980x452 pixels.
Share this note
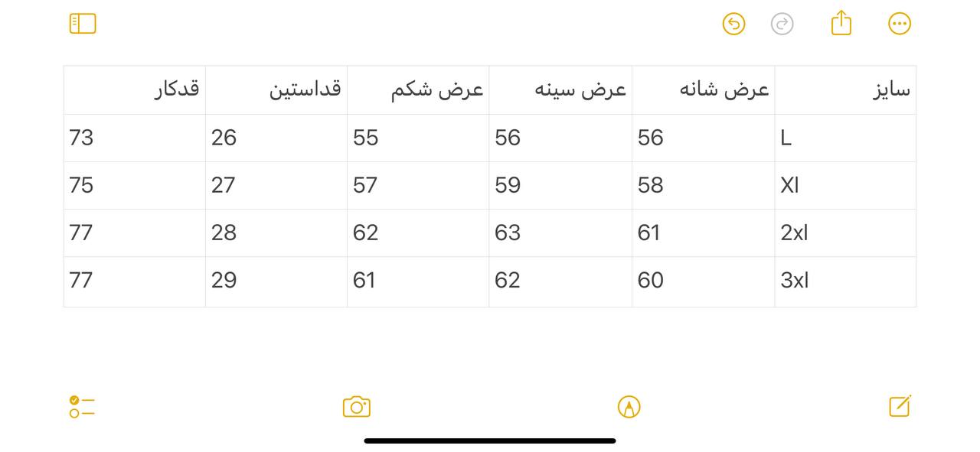(841, 22)
